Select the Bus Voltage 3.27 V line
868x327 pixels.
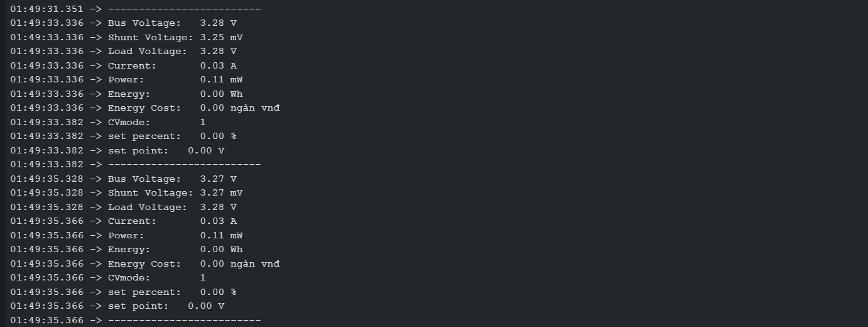(x=123, y=179)
